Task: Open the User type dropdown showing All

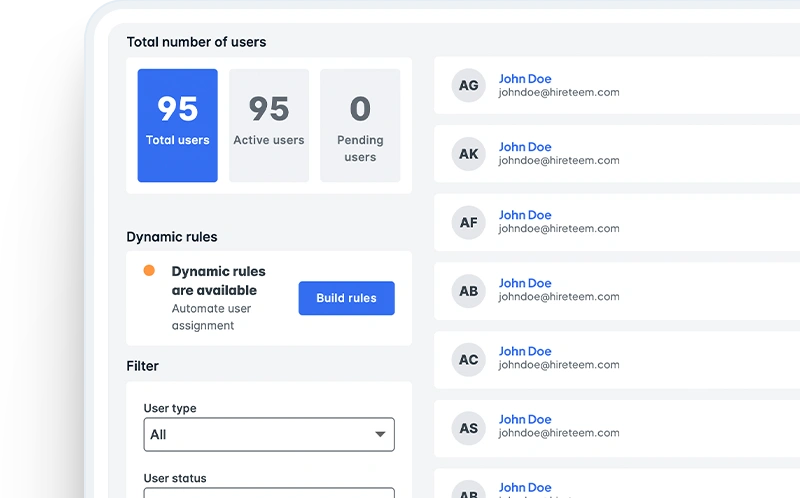Action: pyautogui.click(x=269, y=435)
